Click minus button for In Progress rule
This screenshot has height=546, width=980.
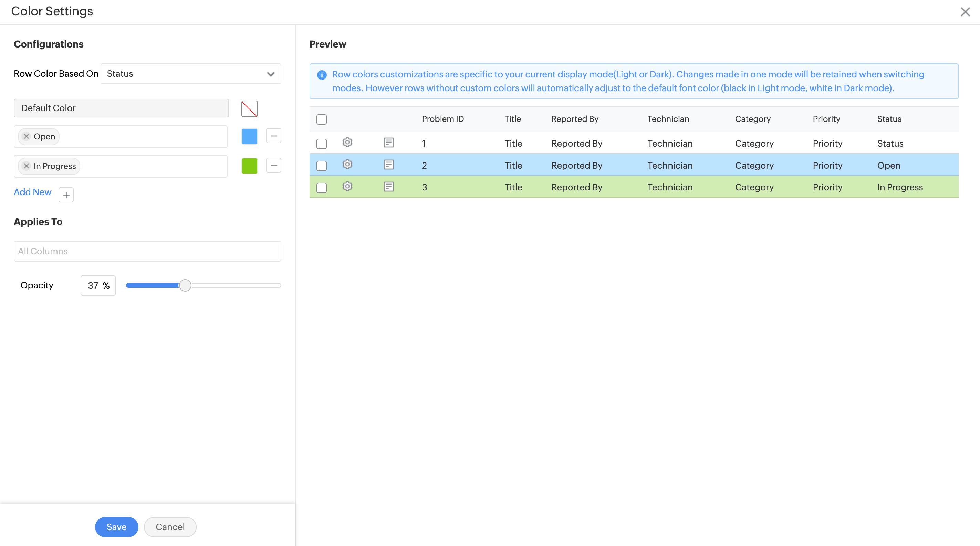[x=273, y=165]
